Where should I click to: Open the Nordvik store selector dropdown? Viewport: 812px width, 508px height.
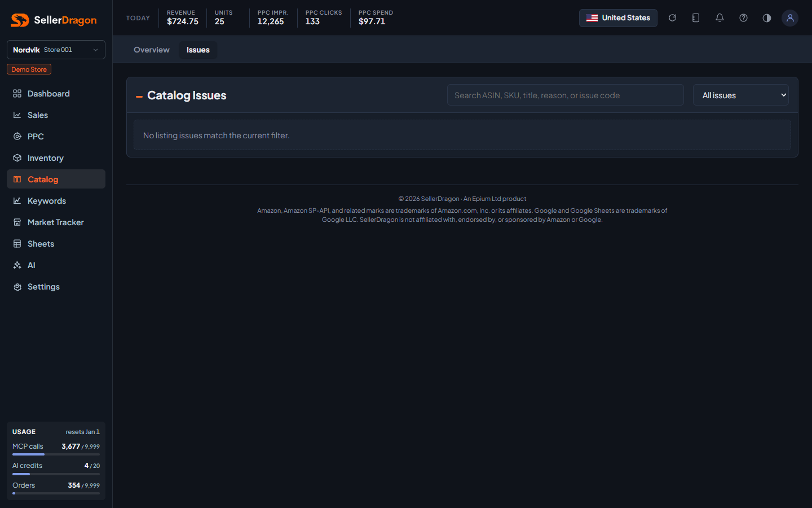pyautogui.click(x=56, y=50)
